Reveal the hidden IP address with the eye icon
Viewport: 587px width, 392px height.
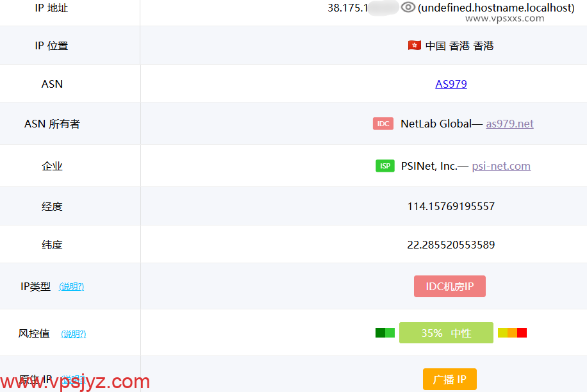pos(408,7)
